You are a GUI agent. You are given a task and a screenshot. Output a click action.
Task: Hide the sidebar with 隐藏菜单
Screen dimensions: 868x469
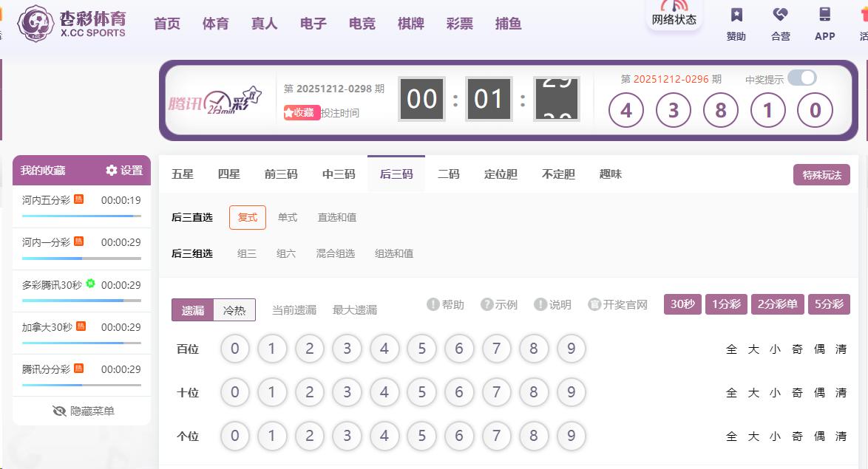(x=83, y=411)
